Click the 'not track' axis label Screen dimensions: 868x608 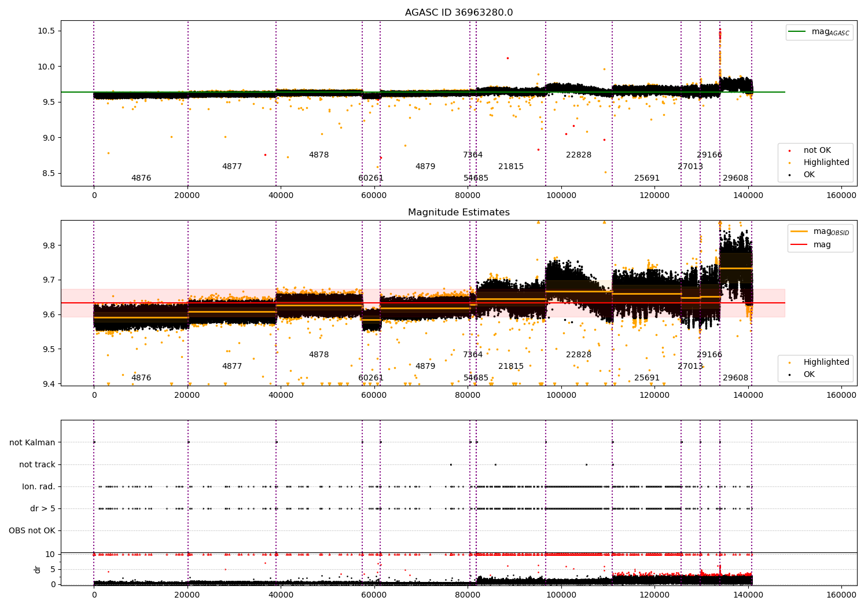pyautogui.click(x=37, y=465)
